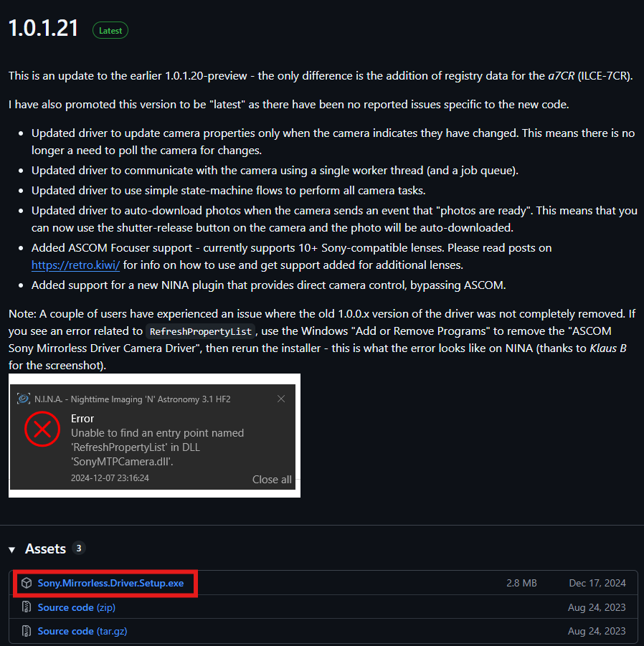Download Sony.Mirrorless.Driver.Setup.exe
The width and height of the screenshot is (644, 646).
[111, 583]
